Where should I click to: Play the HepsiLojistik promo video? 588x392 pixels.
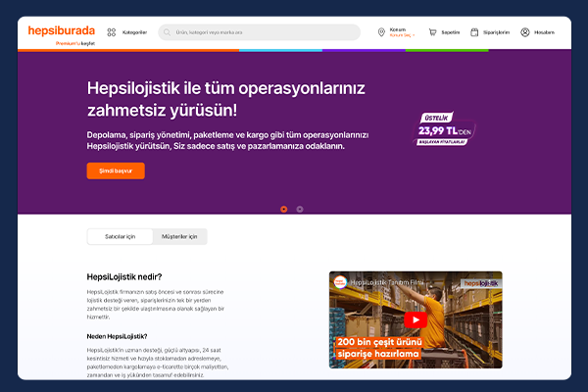(416, 320)
